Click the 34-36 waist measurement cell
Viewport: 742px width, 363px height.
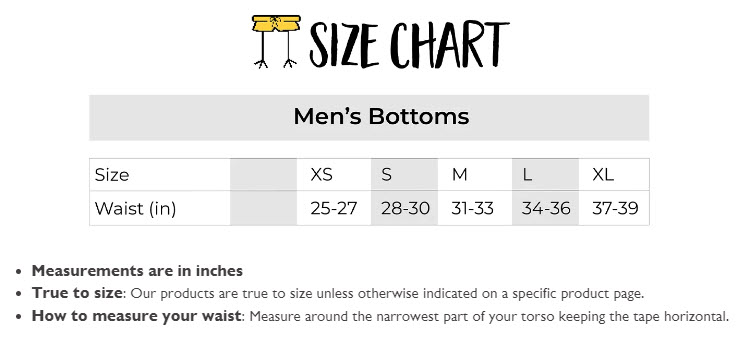pos(545,208)
